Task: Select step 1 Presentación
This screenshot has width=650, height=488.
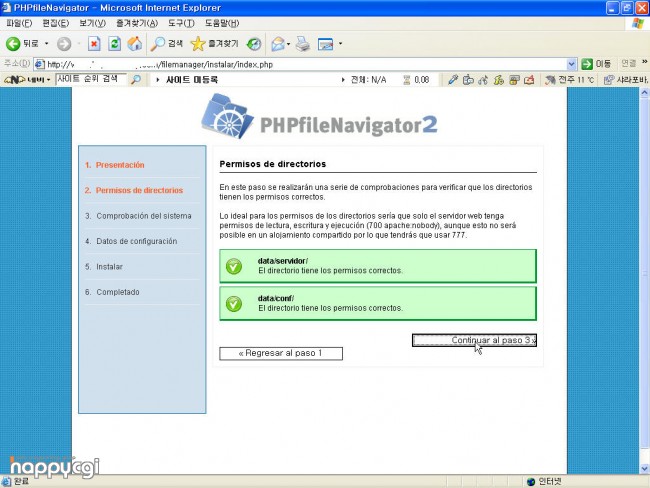Action: (x=120, y=165)
